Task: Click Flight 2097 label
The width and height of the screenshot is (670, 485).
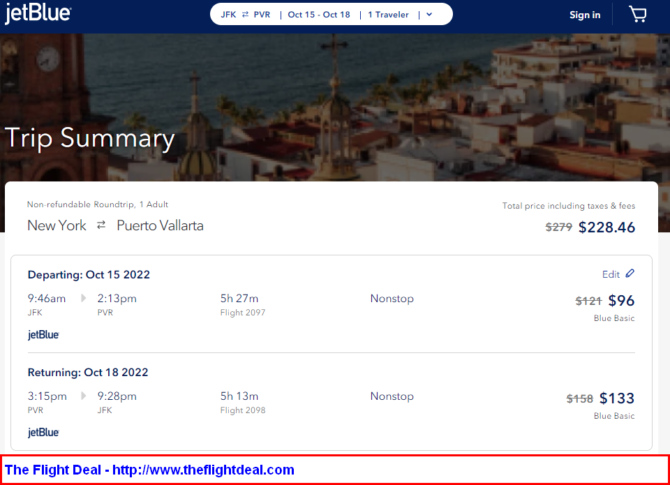Action: [243, 312]
